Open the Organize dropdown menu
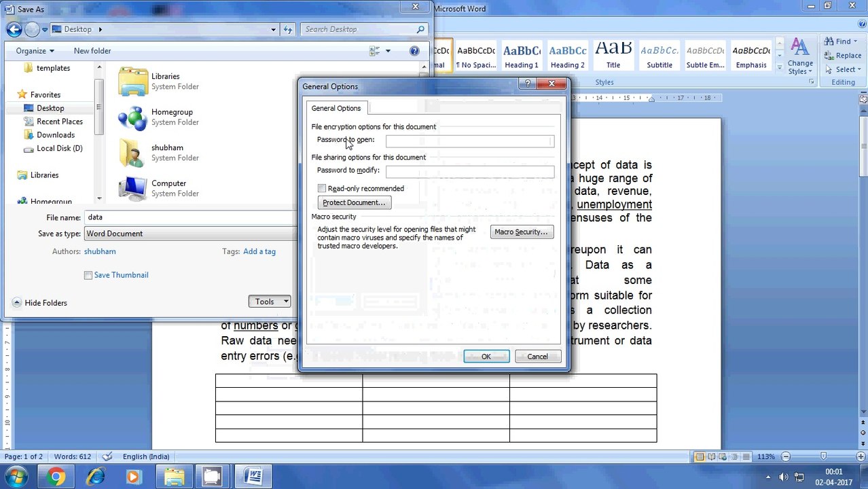The height and width of the screenshot is (489, 868). [x=35, y=51]
